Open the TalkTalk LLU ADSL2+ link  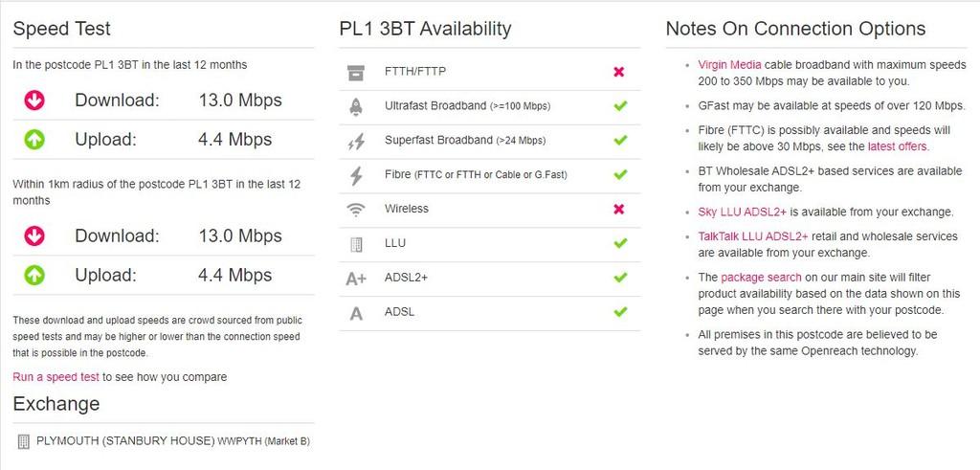pos(753,236)
